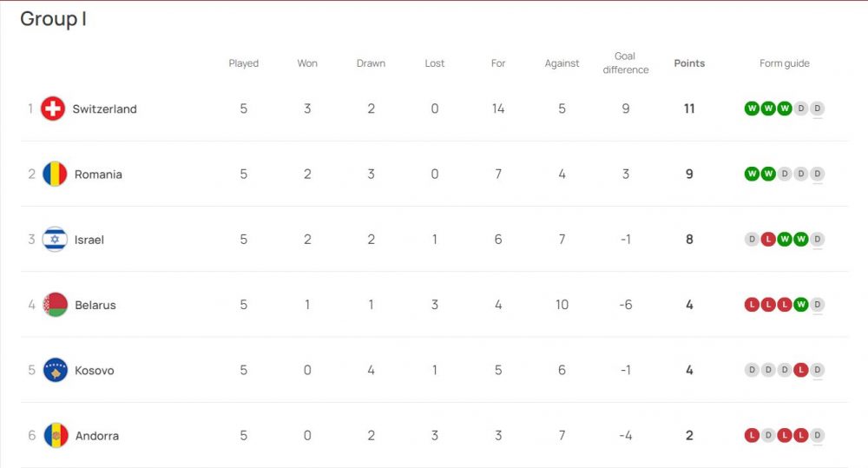This screenshot has width=868, height=468.
Task: Click the Belarus flag icon
Action: click(x=55, y=305)
